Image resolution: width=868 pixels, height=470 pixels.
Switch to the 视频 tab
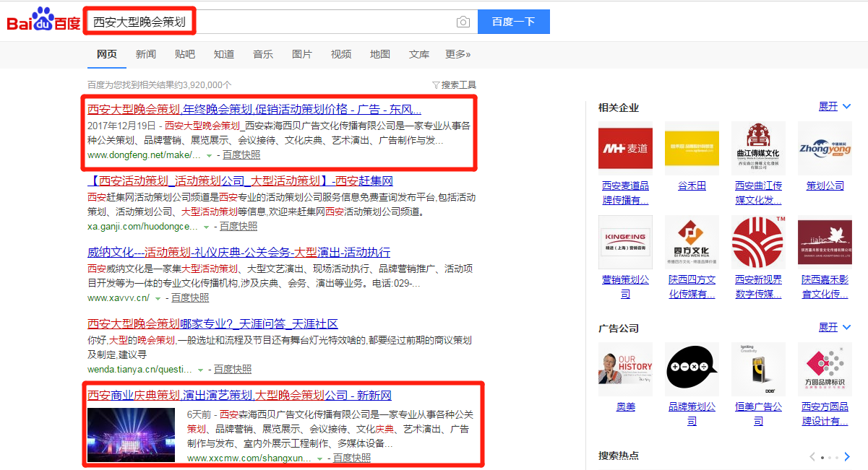341,54
